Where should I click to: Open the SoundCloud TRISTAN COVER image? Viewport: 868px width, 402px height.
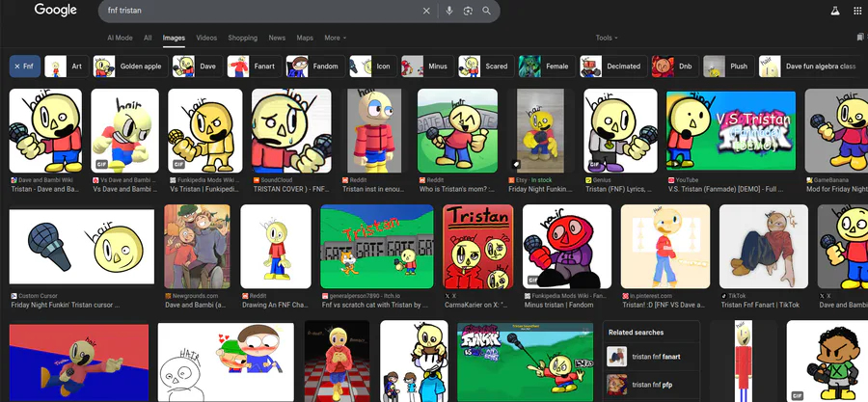[291, 130]
